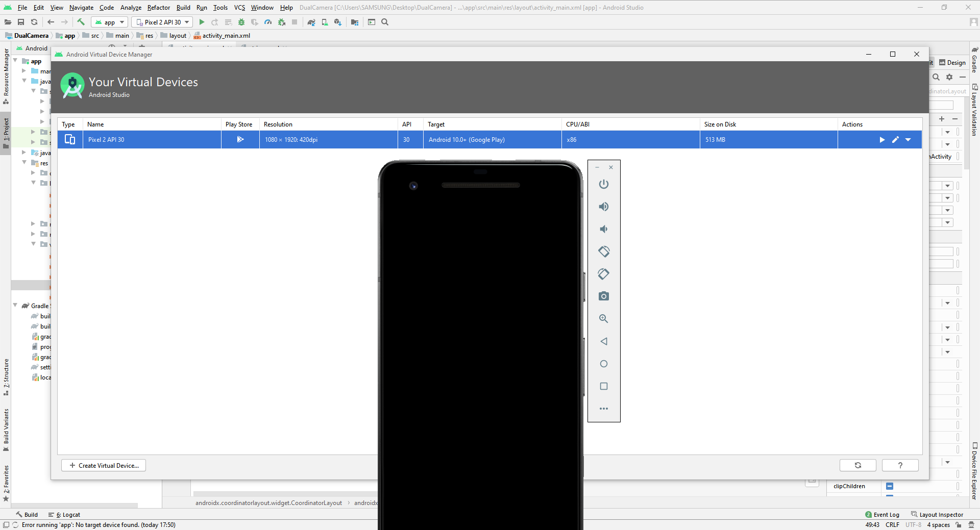Click attributes panel search icon
This screenshot has width=980, height=530.
click(936, 77)
